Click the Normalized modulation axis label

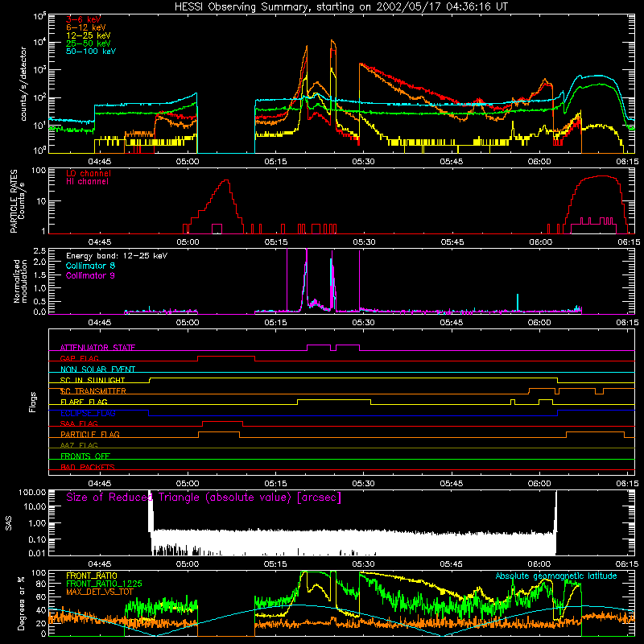point(21,281)
